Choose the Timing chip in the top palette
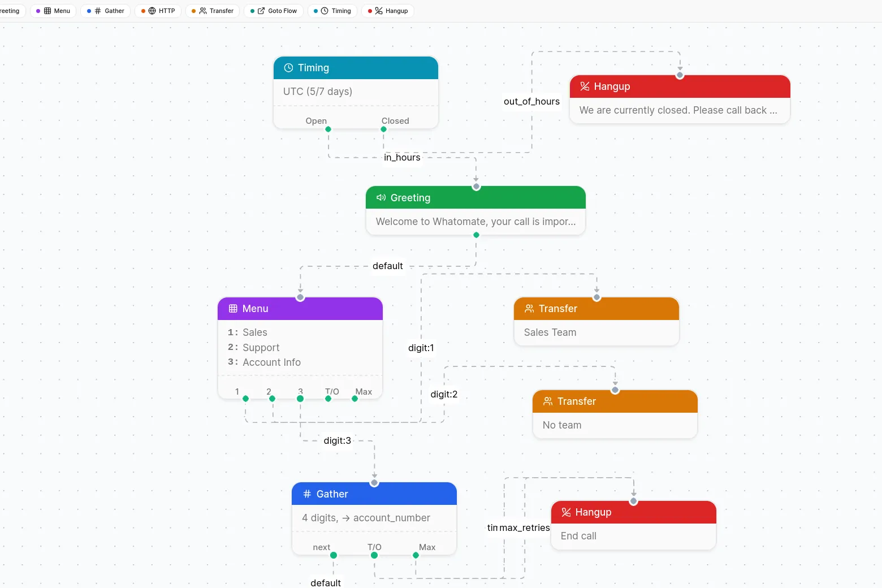The height and width of the screenshot is (588, 882). 332,11
